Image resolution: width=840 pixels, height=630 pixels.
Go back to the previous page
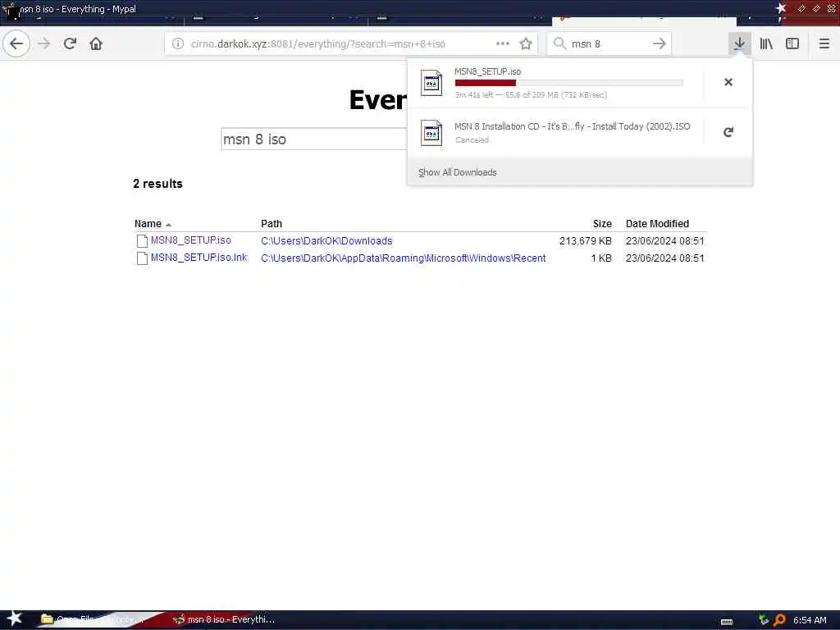(16, 43)
